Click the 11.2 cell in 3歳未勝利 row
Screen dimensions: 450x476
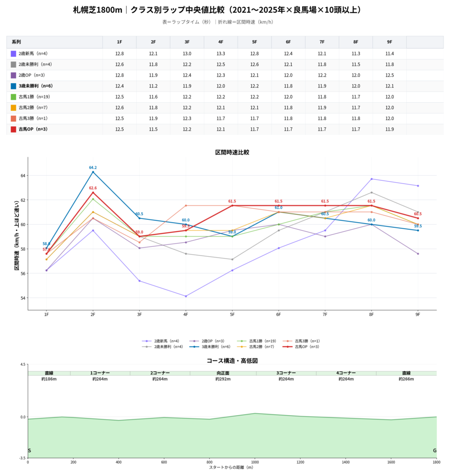click(153, 86)
